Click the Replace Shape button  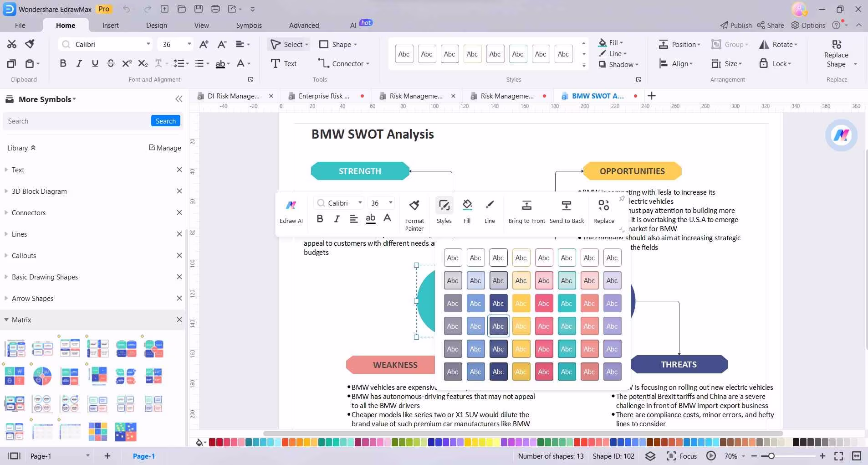836,54
